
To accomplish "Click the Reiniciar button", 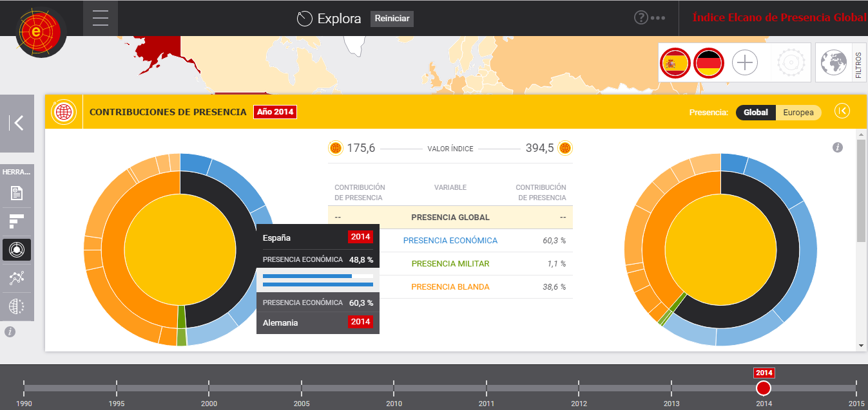I will pyautogui.click(x=392, y=19).
